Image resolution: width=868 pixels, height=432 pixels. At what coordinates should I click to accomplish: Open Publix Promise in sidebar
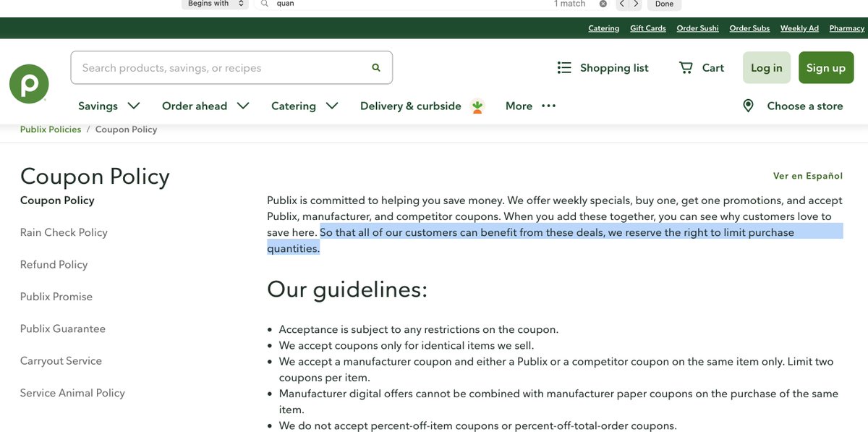click(x=56, y=297)
